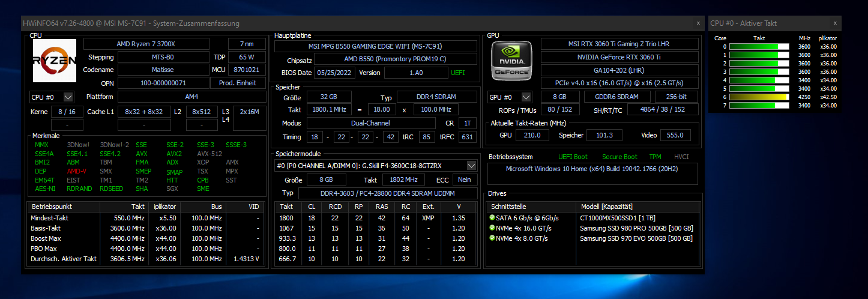Click green status icon for SATA 6 Gb/s drive
The width and height of the screenshot is (868, 299).
pos(492,218)
